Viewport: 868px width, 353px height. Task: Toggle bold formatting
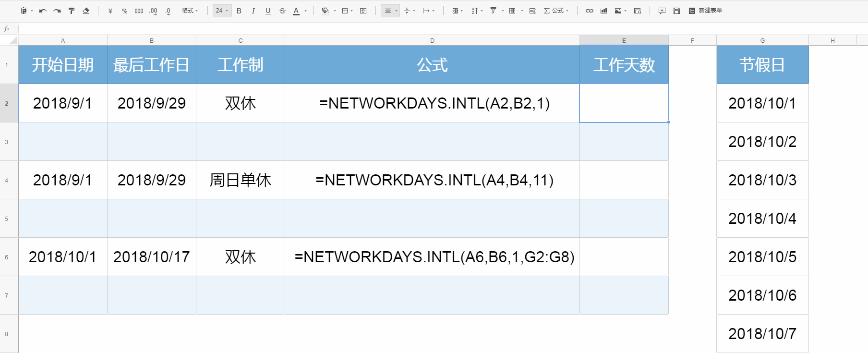[239, 11]
